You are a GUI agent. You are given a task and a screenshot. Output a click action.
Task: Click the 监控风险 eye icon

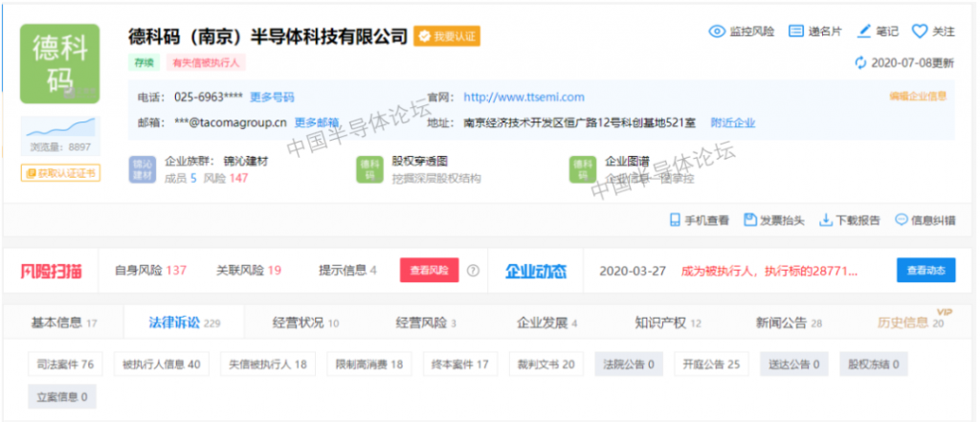click(x=717, y=32)
